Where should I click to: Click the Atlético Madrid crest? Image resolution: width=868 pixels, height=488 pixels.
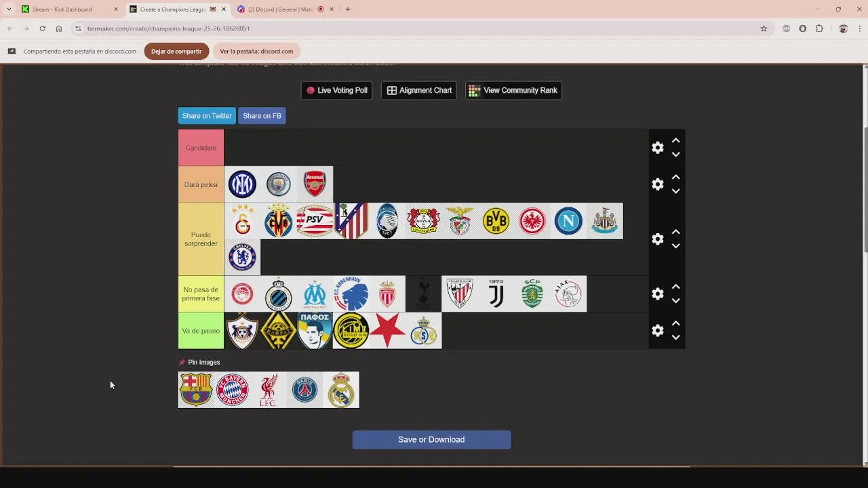[x=351, y=221]
